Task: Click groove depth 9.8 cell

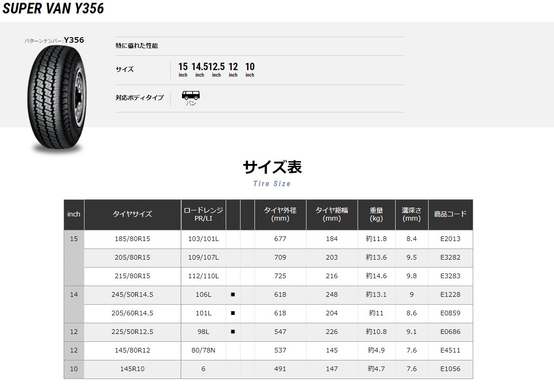Action: coord(411,276)
